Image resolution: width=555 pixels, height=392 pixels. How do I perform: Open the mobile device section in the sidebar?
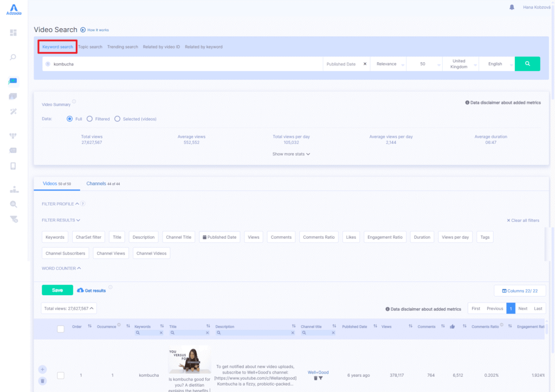(14, 166)
